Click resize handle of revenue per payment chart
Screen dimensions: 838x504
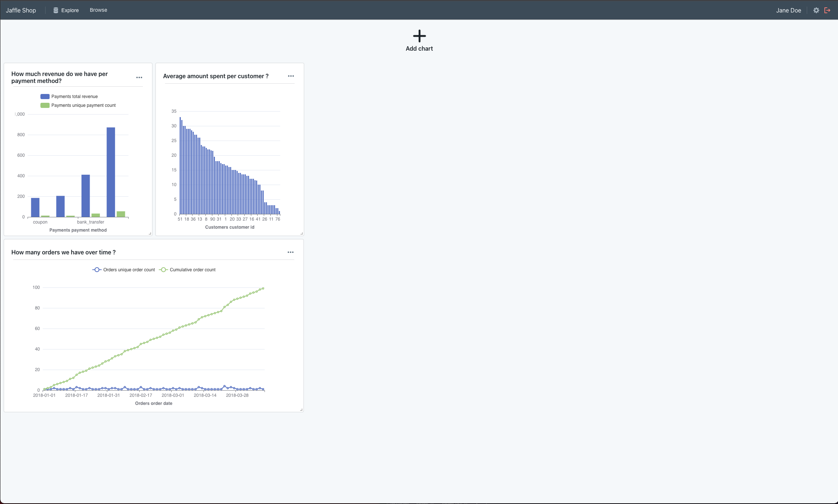pyautogui.click(x=150, y=233)
